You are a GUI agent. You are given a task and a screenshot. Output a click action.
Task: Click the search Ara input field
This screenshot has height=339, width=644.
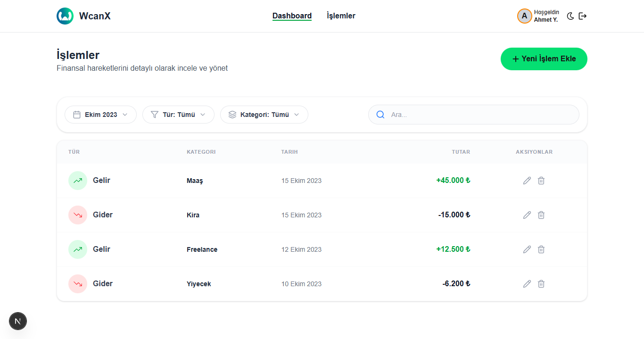tap(471, 114)
